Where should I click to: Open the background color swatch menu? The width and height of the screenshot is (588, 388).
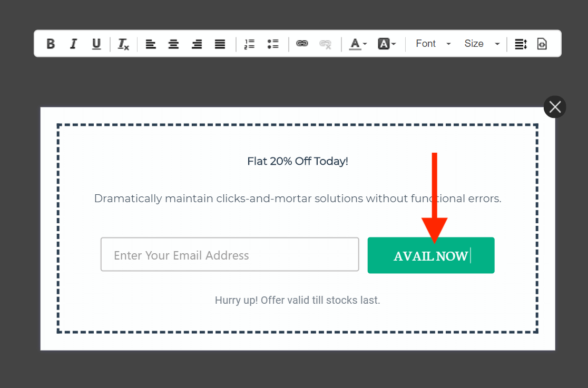coord(392,44)
